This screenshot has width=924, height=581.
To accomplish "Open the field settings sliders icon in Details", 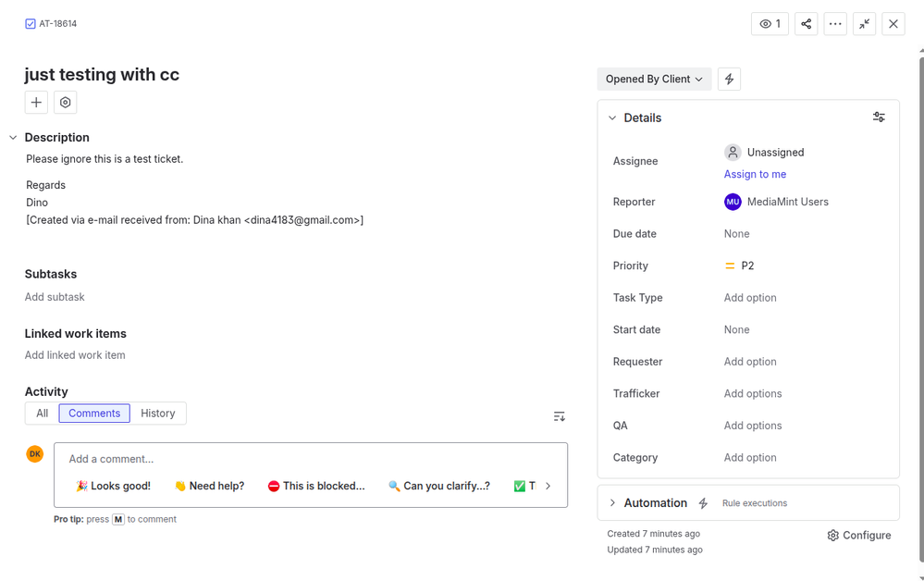I will tap(879, 117).
